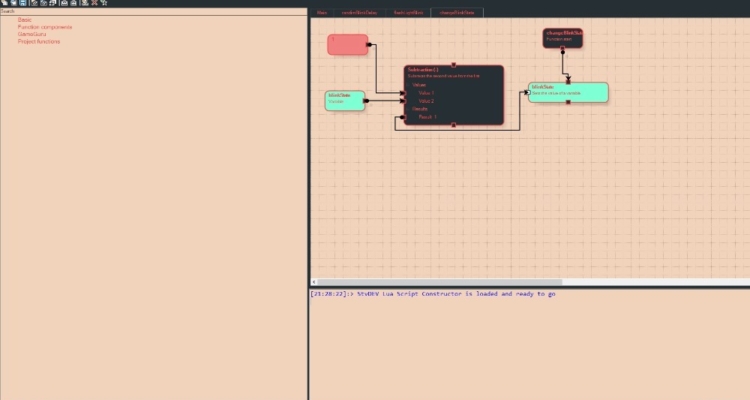Screen dimensions: 750x400
Task: Click the Value 1 label in Subtraction node
Action: [426, 93]
